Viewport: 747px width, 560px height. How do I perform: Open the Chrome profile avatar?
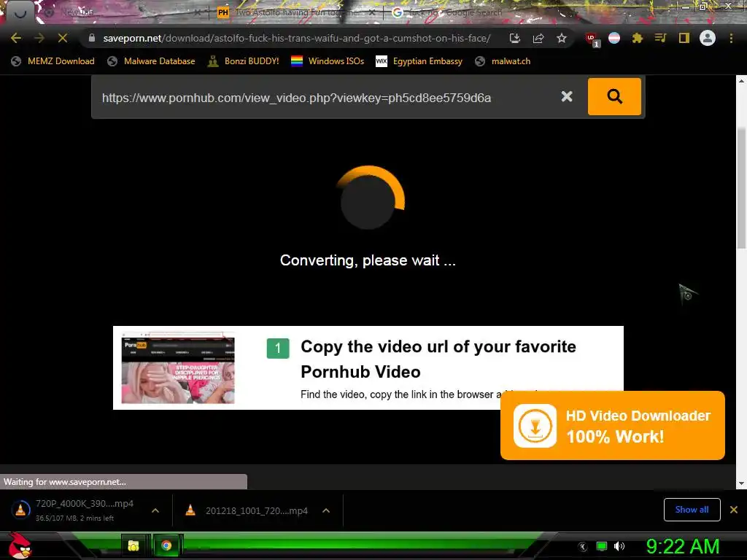tap(708, 38)
